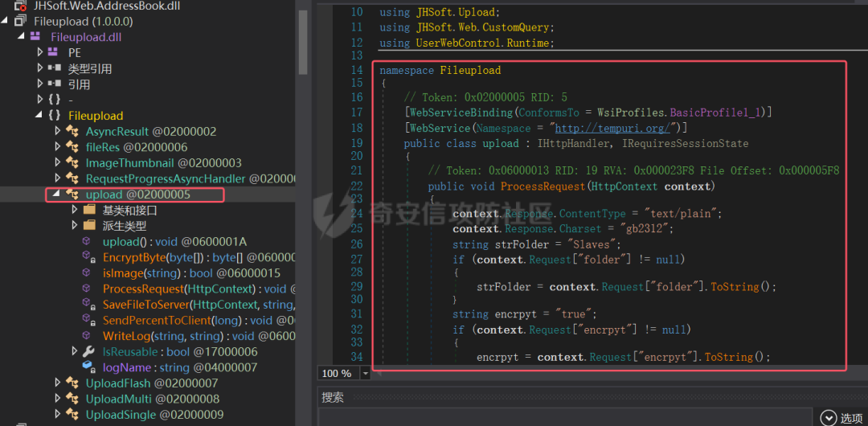Screen dimensions: 868x426
Task: Click the UploadFlash class icon
Action: (x=72, y=383)
